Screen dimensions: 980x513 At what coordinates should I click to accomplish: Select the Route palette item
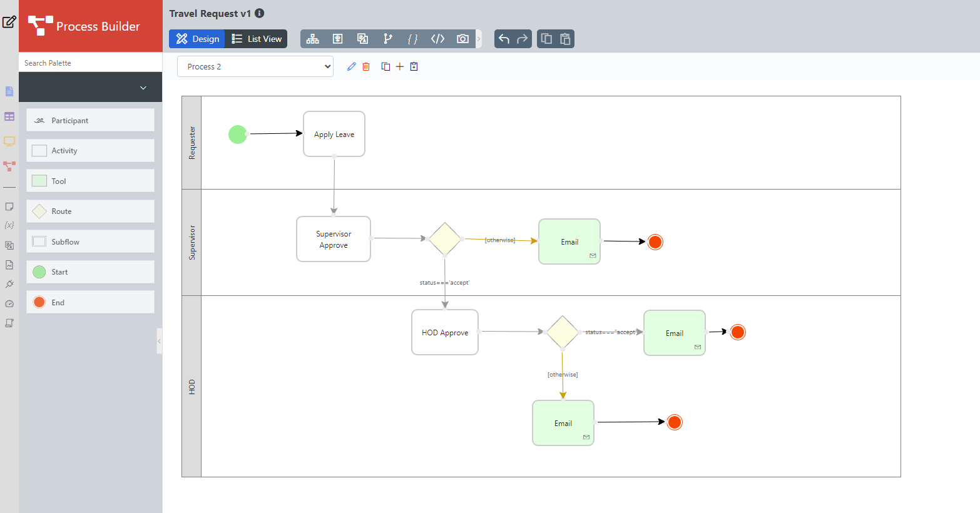[x=90, y=211]
